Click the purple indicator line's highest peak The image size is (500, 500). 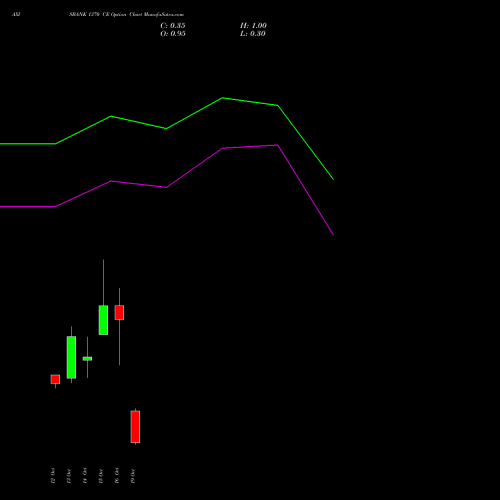pos(277,145)
